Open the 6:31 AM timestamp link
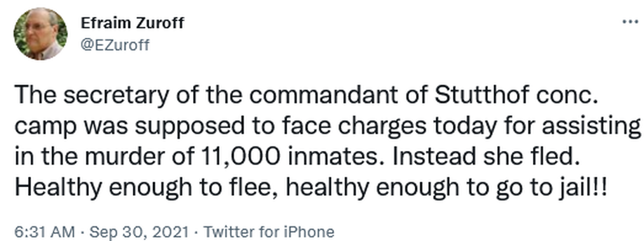644x241 pixels. (44, 232)
